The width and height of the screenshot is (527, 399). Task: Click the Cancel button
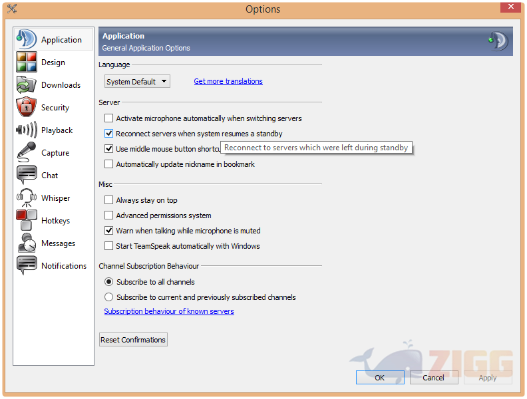[434, 377]
